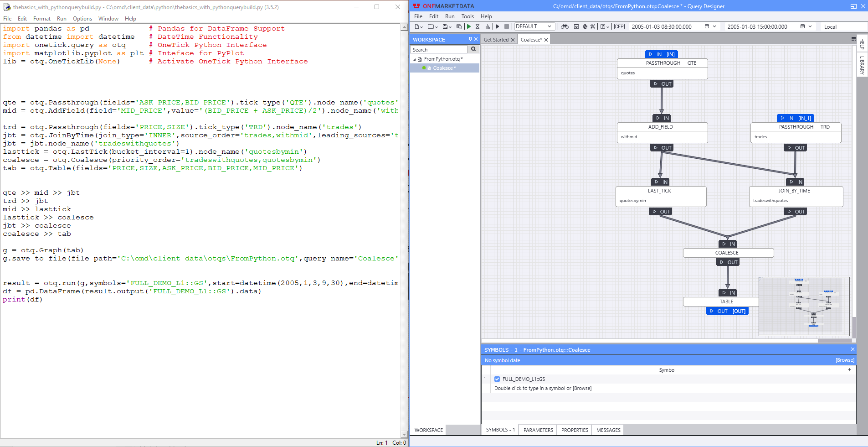Click the tab list menu icon at right

pos(853,39)
